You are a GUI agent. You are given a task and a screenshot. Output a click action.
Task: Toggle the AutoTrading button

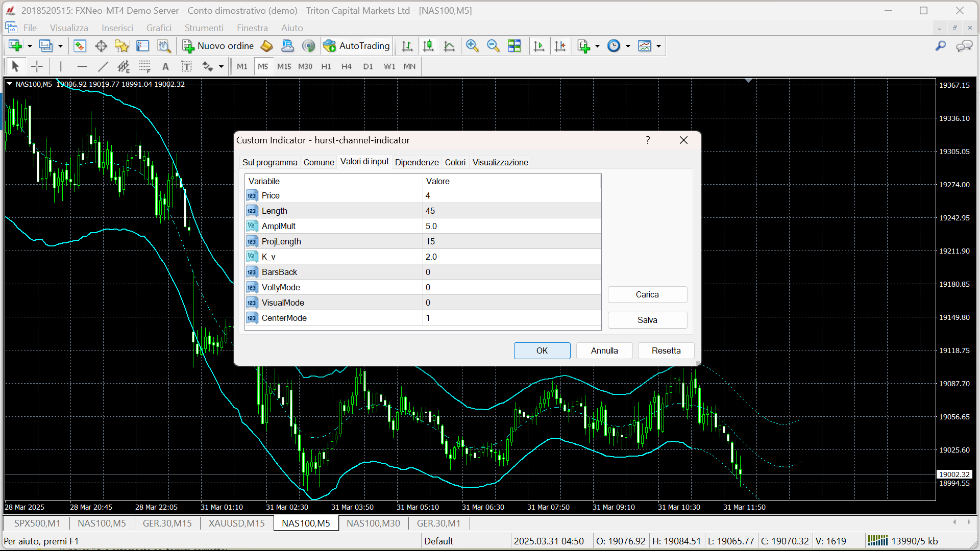point(357,46)
